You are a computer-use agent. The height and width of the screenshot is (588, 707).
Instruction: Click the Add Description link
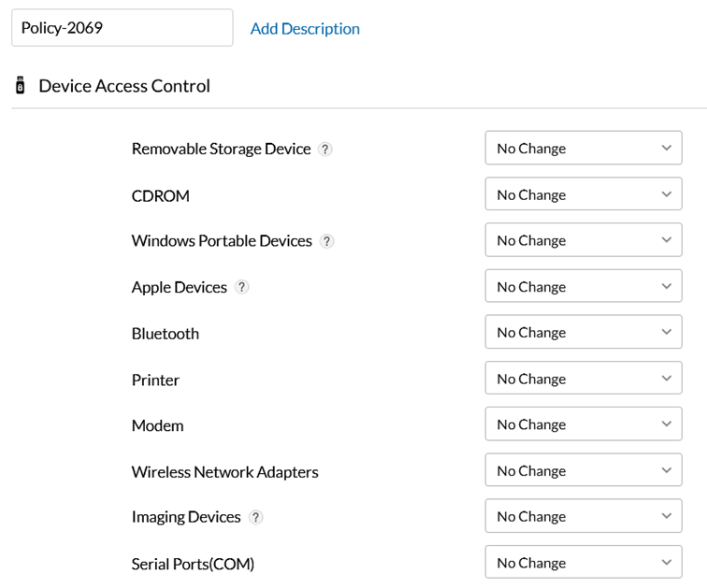pos(305,29)
